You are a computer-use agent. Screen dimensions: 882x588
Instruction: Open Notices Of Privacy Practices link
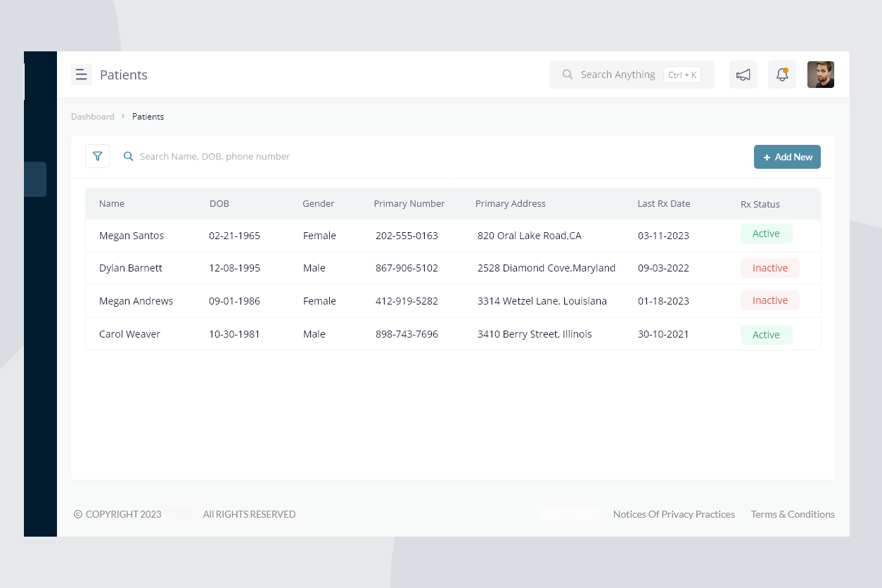(x=673, y=514)
